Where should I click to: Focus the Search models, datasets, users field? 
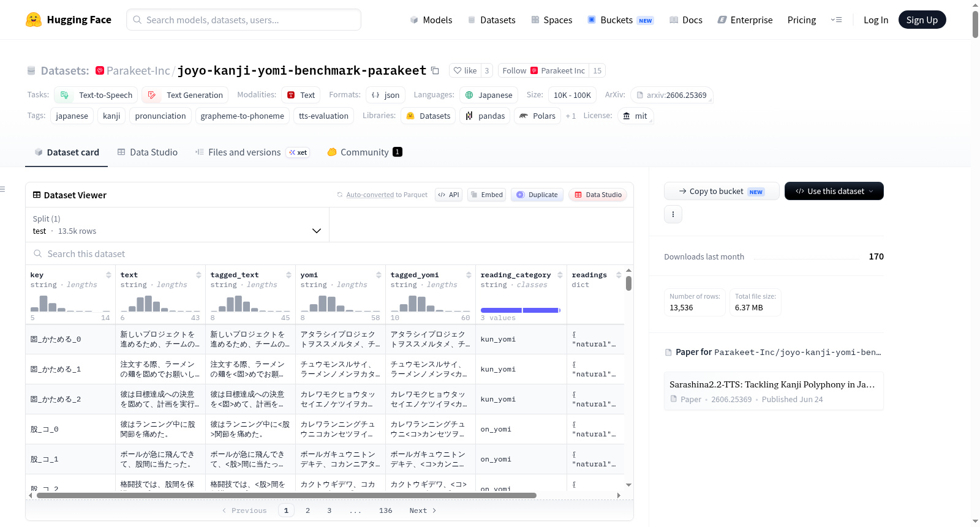click(244, 20)
